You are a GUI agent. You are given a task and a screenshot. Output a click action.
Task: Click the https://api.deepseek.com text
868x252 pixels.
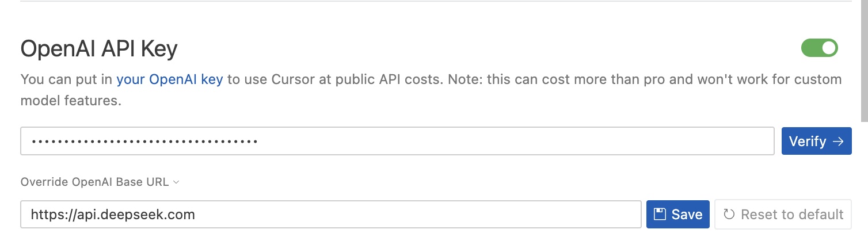(113, 215)
